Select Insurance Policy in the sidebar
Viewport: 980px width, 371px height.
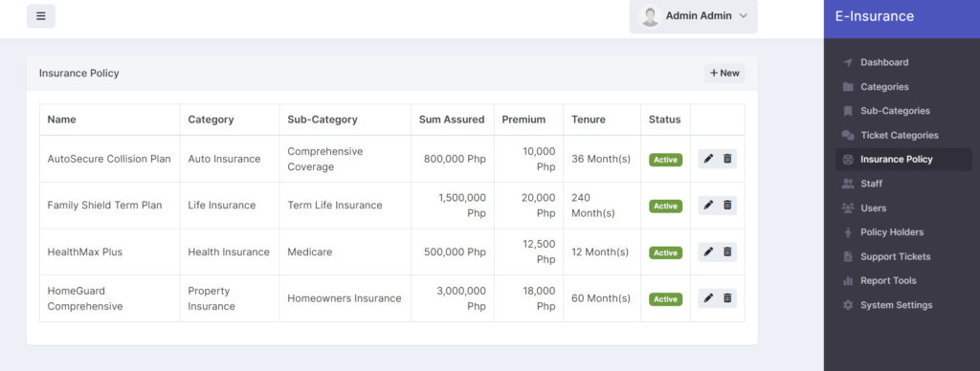[903, 160]
